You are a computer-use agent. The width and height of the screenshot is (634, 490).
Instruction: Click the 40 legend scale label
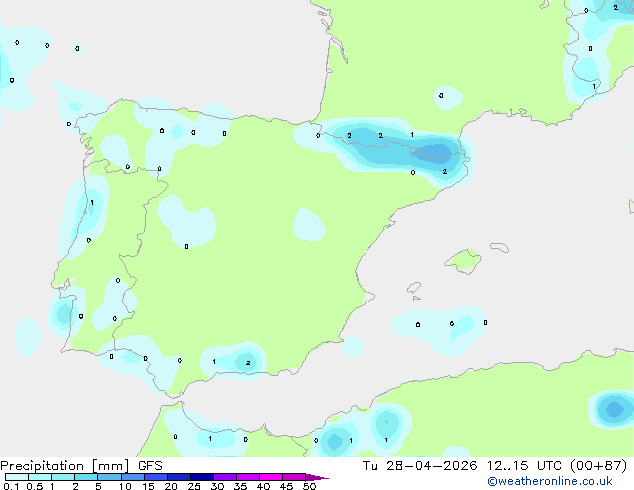tap(263, 486)
